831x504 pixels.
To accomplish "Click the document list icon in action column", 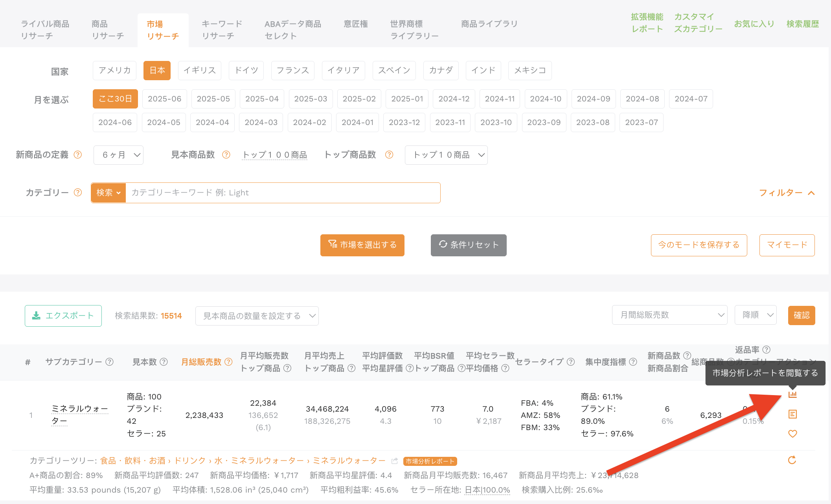I will point(792,414).
